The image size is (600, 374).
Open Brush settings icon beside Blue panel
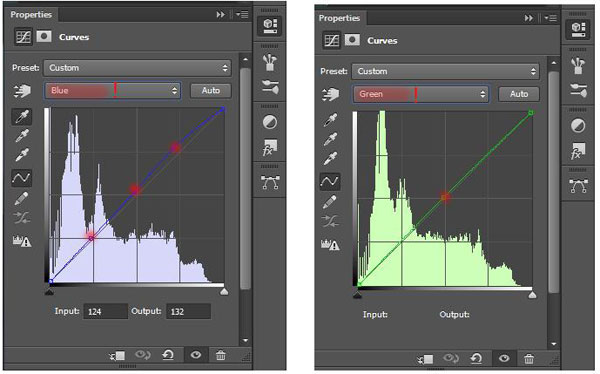tap(270, 87)
